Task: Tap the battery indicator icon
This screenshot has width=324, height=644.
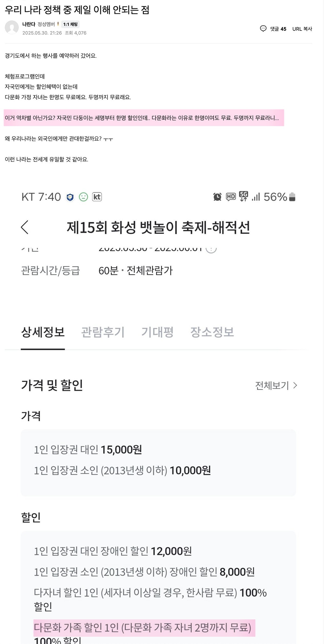Action: coord(292,197)
